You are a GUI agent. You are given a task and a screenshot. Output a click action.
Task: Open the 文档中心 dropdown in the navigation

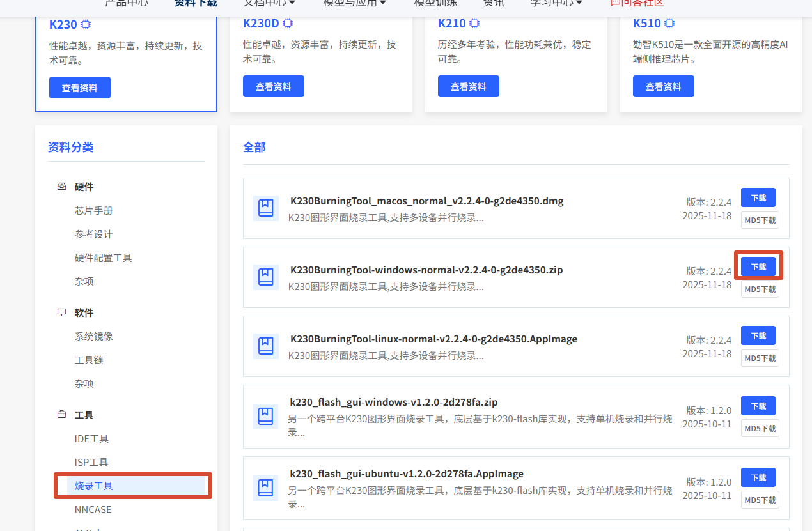coord(269,3)
